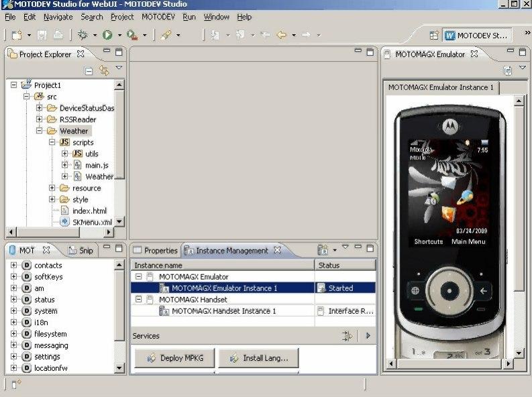Click the Print toolbar icon
532x397 pixels.
[x=58, y=35]
